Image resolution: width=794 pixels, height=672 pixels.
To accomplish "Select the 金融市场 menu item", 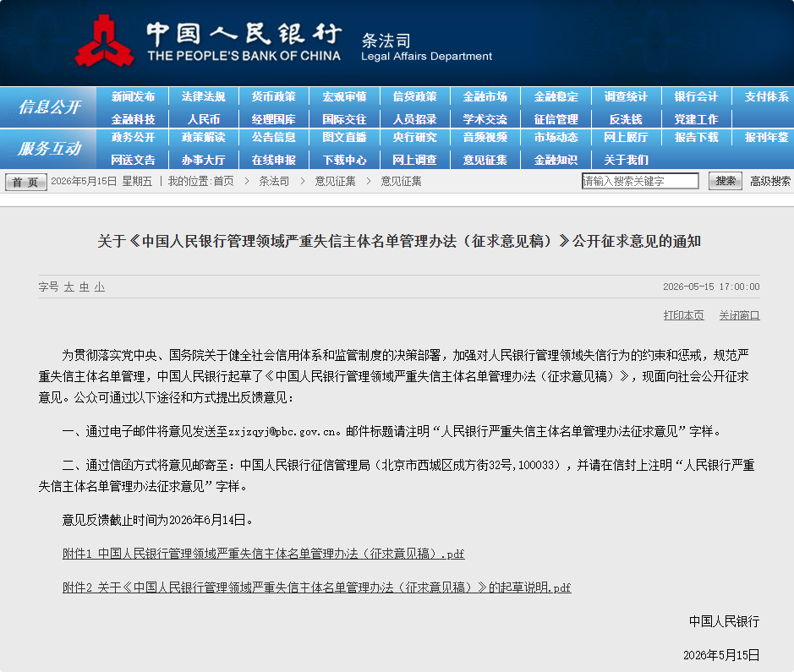I will tap(485, 96).
